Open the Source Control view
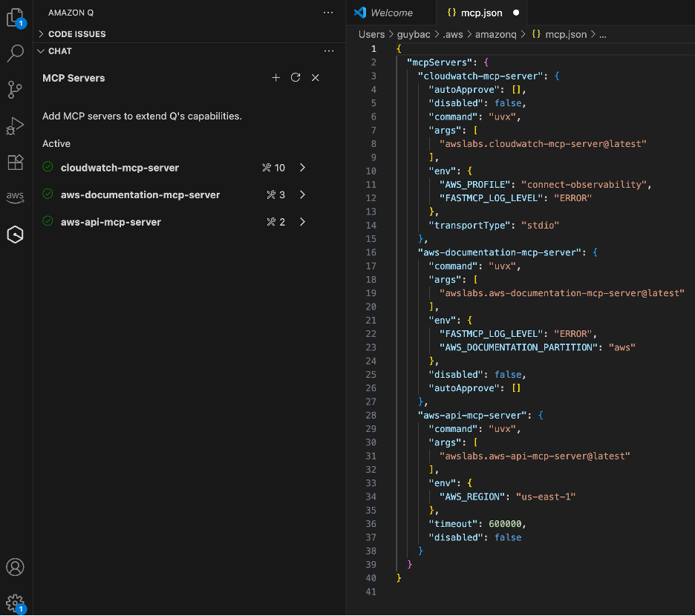Screen dimensions: 695x616 [x=16, y=89]
